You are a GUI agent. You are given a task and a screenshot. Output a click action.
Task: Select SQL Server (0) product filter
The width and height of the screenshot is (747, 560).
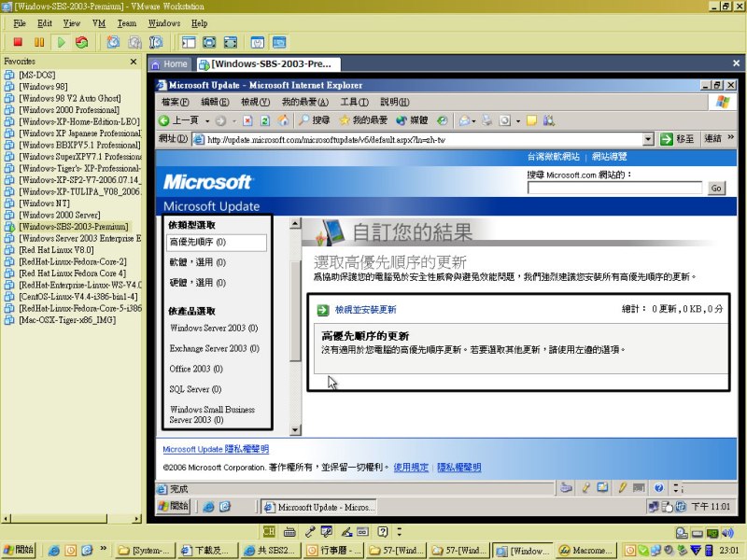(x=195, y=389)
